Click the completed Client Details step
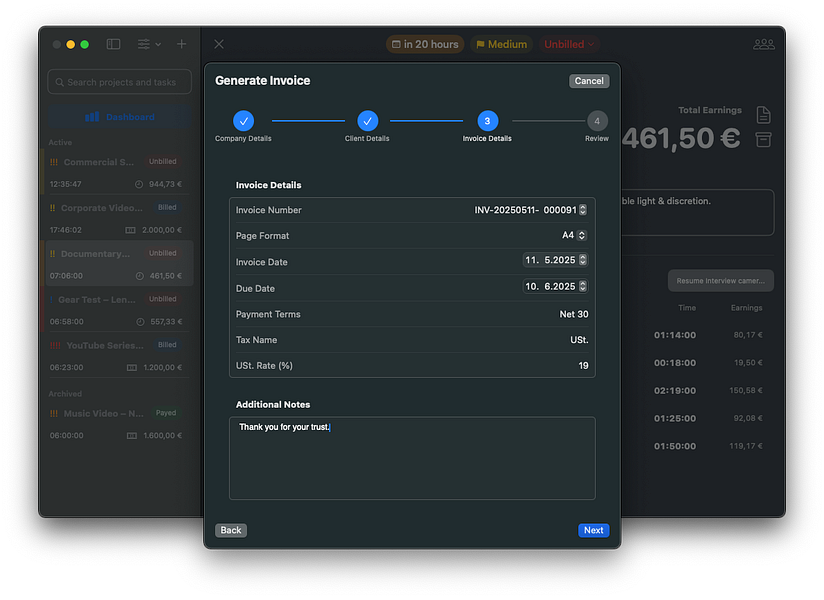Screen dimensions: 824x600 coord(367,121)
